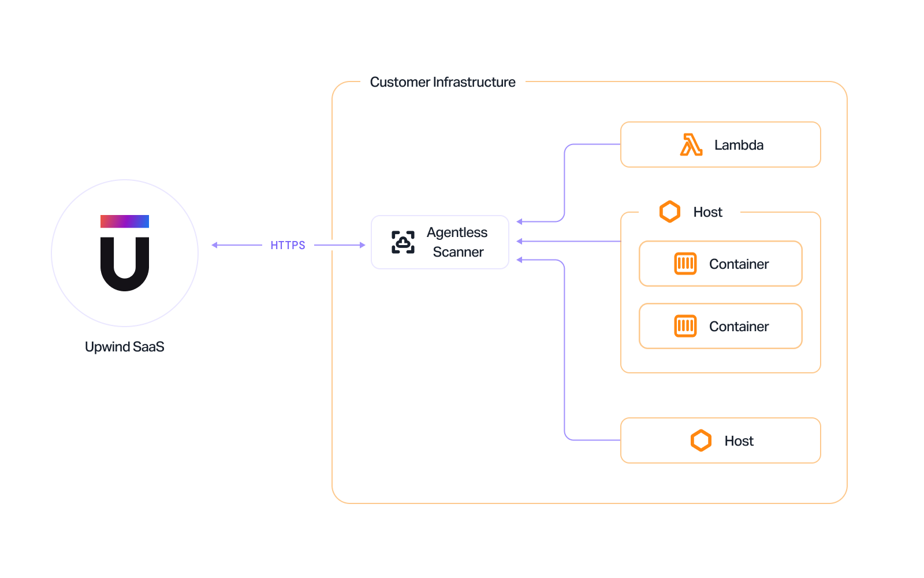This screenshot has width=924, height=578.
Task: Click the Upwind U logo
Action: [125, 253]
